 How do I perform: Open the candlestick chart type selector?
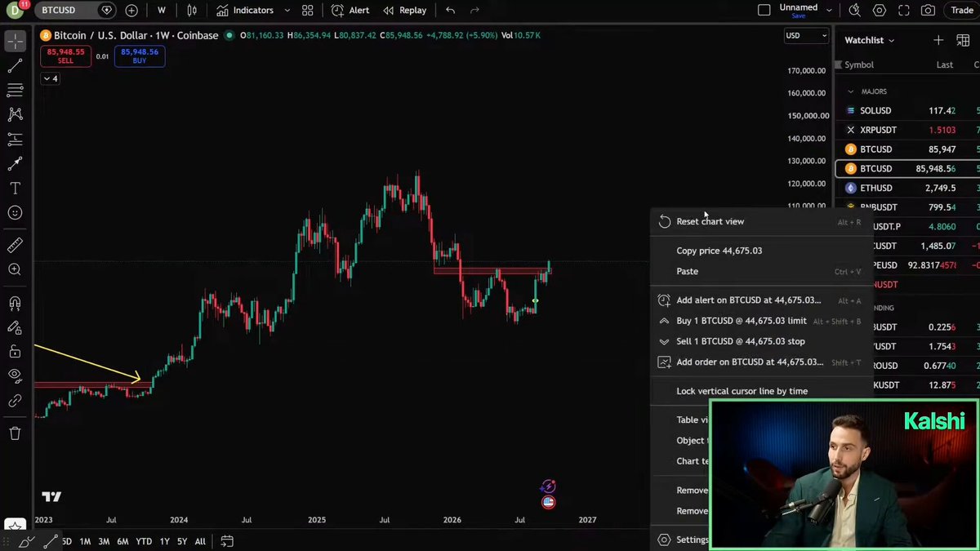tap(192, 11)
